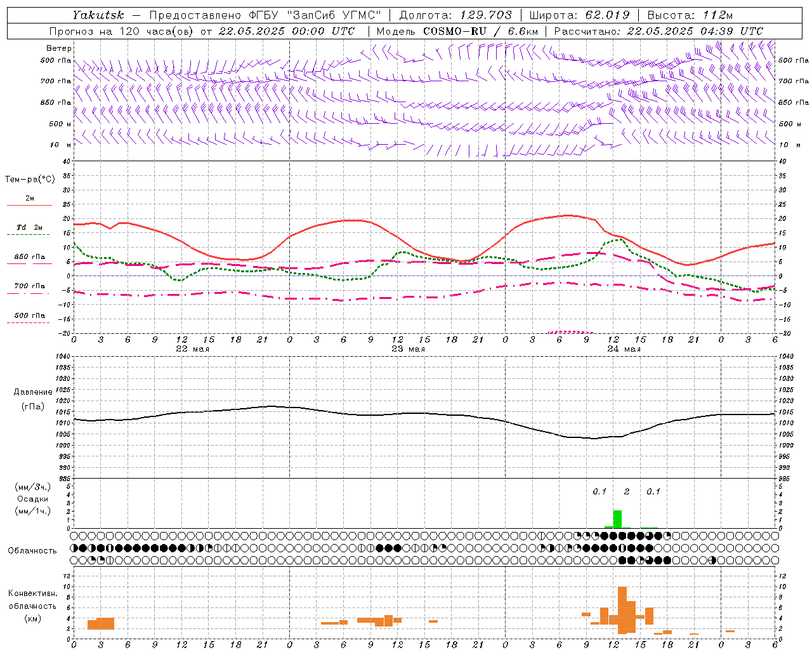The image size is (812, 650).
Task: Click the left "10 м" wind level label
Action: [x=61, y=145]
